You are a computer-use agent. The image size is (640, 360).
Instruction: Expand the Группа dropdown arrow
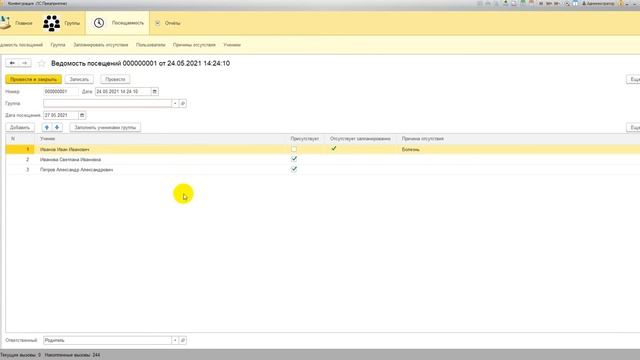175,103
